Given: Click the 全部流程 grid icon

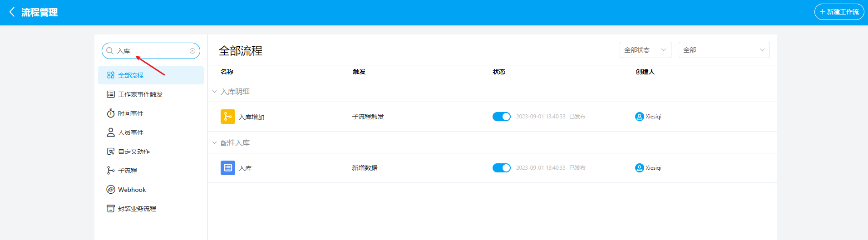Looking at the screenshot, I should click(x=111, y=75).
